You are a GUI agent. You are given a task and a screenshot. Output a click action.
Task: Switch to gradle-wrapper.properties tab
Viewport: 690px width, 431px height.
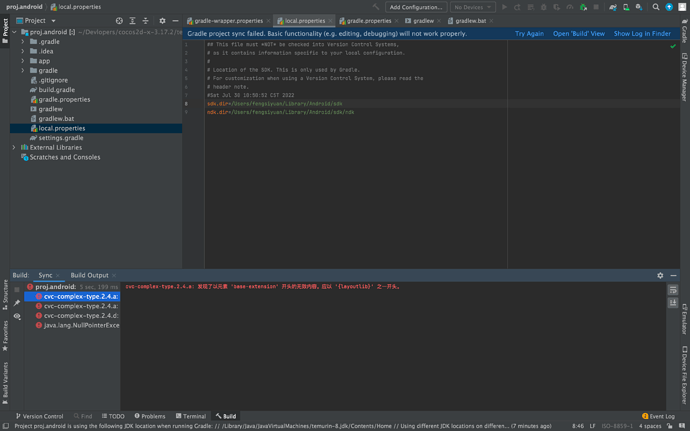pyautogui.click(x=228, y=20)
